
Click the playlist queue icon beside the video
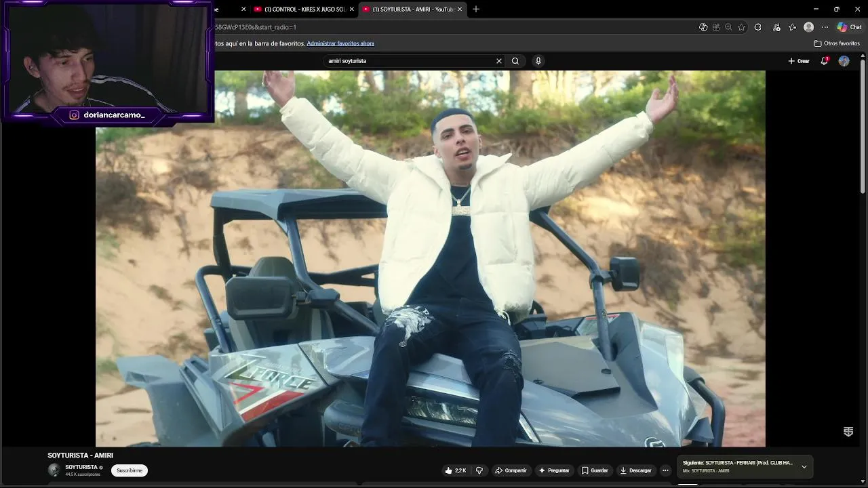(x=848, y=432)
